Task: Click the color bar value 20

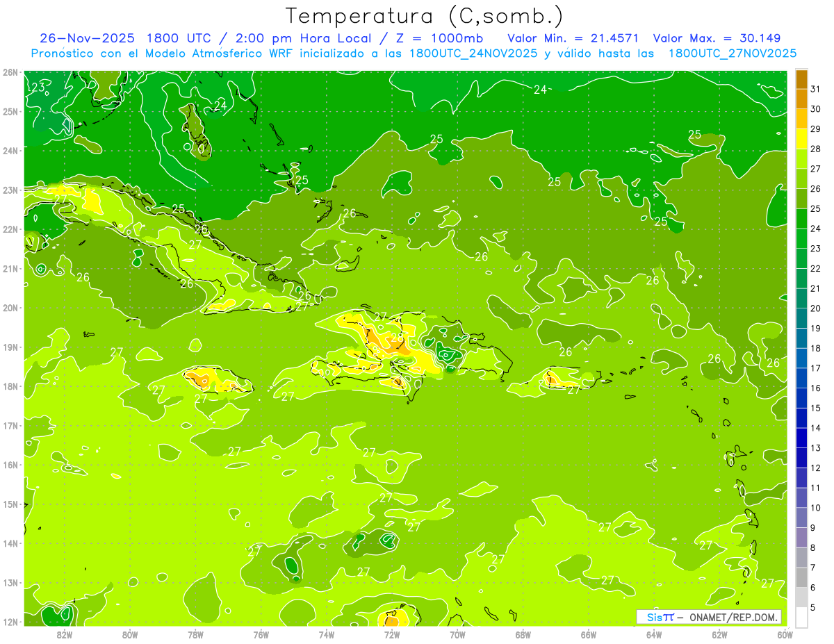Action: click(816, 308)
